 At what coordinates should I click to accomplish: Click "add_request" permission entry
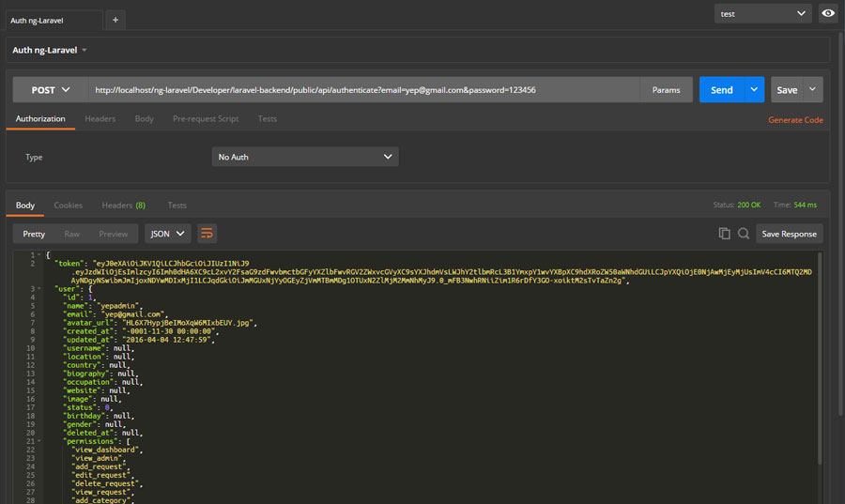pos(100,466)
